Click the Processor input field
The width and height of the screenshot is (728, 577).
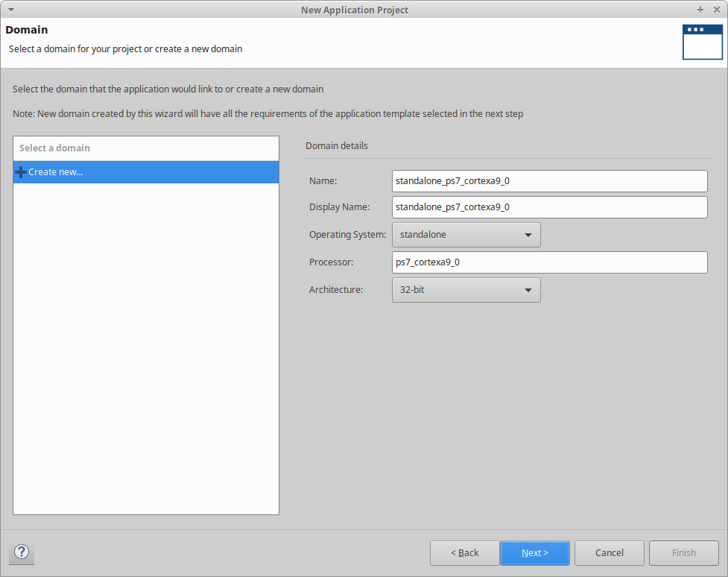(549, 262)
